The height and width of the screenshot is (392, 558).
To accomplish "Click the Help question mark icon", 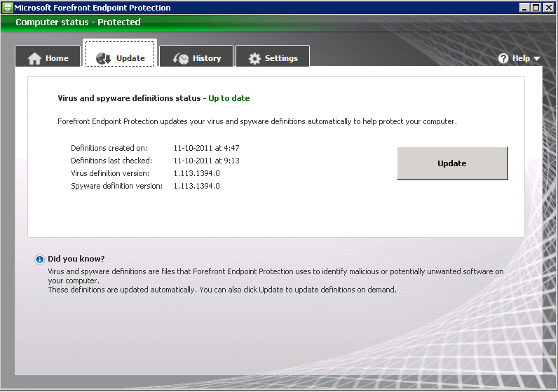I will [503, 58].
